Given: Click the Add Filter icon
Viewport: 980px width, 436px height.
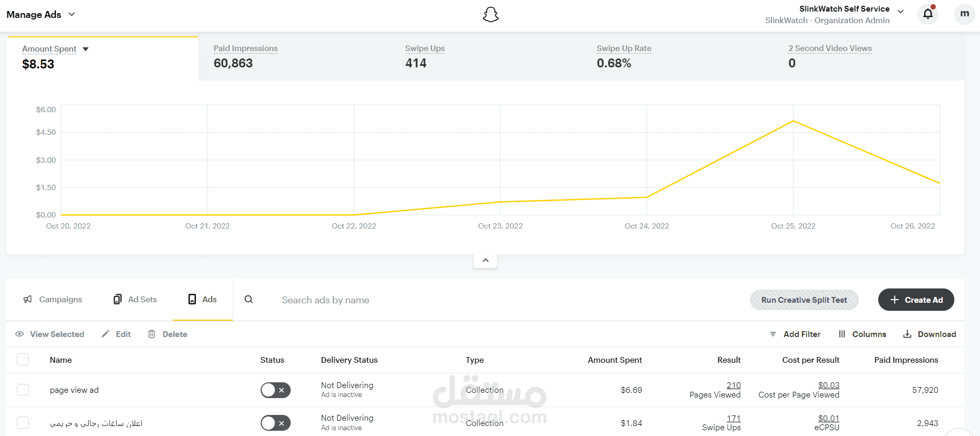Looking at the screenshot, I should (x=773, y=334).
